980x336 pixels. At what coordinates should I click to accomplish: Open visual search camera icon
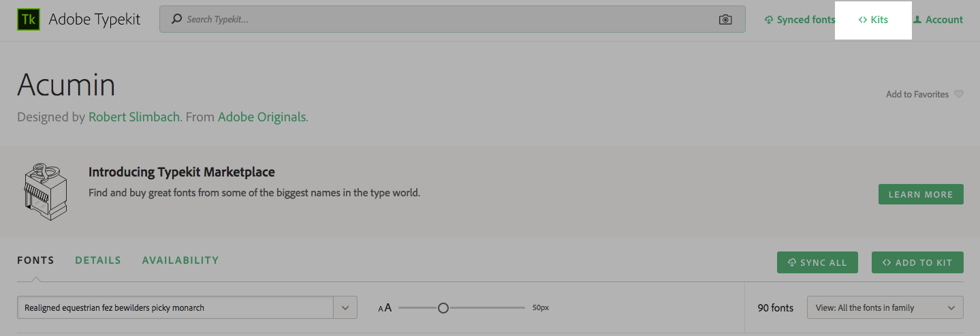click(x=725, y=20)
